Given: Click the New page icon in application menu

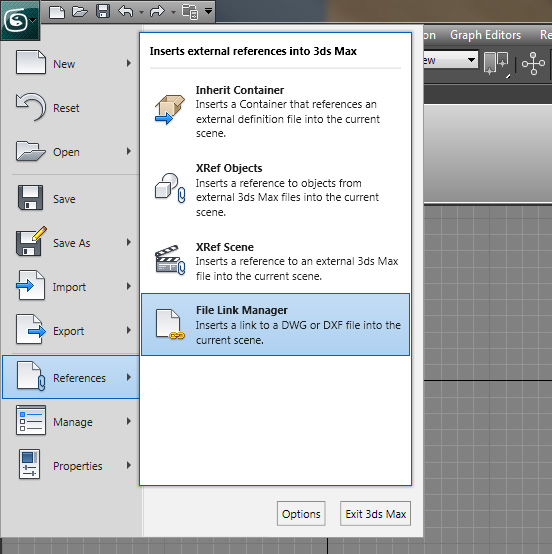Looking at the screenshot, I should (31, 62).
